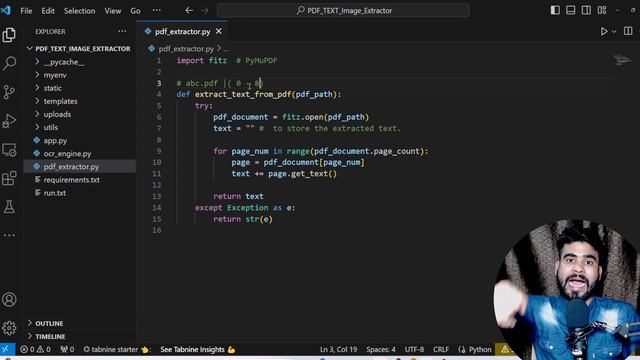
Task: Change file encoding UTF-8
Action: 414,349
